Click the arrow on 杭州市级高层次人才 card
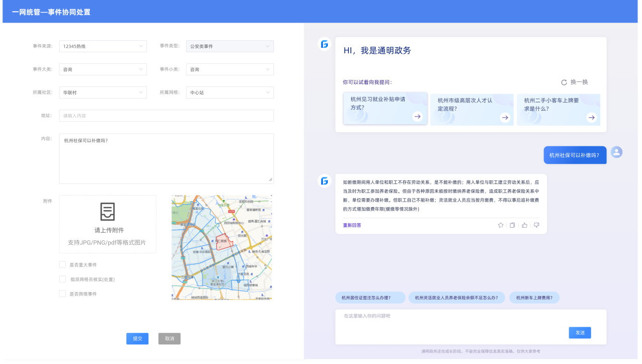The image size is (642, 364). (x=505, y=118)
